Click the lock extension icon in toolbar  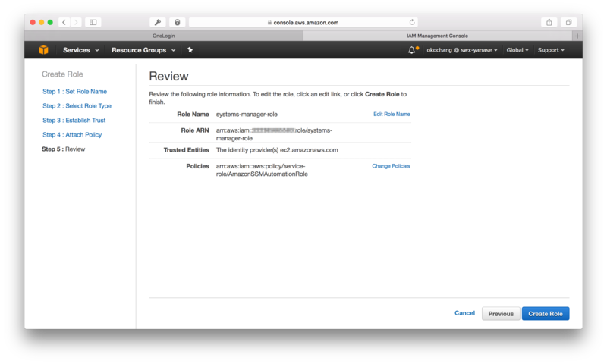[x=178, y=23]
